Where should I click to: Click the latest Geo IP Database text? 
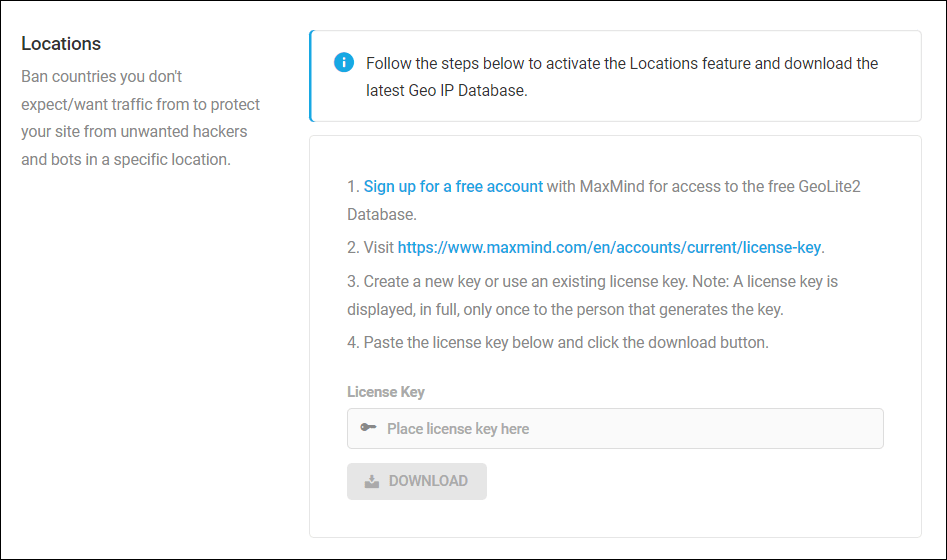446,91
